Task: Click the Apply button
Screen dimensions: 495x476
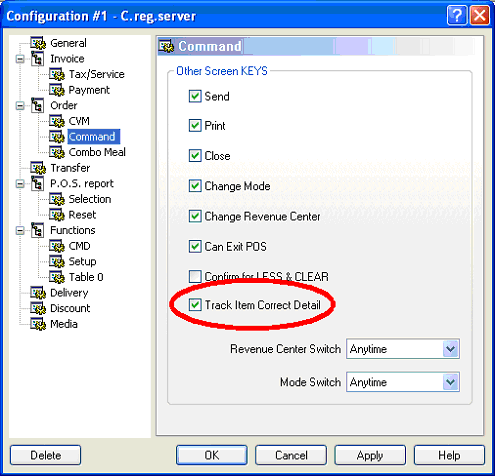Action: tap(370, 455)
